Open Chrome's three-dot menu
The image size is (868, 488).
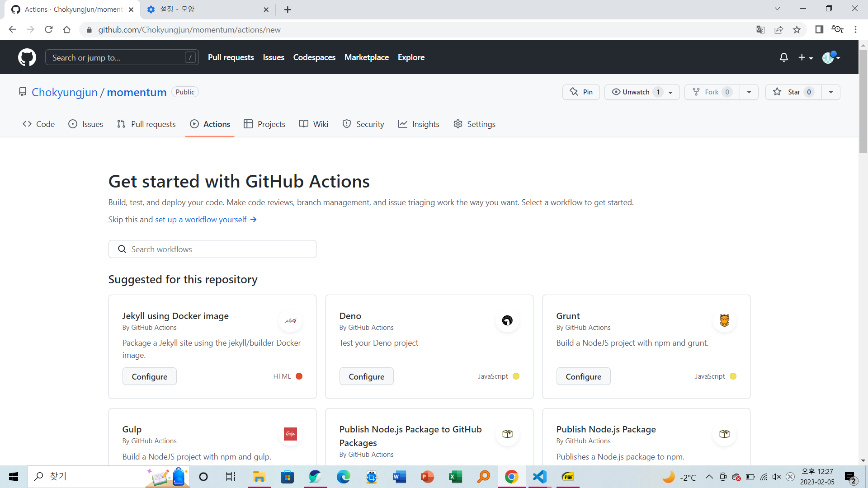[855, 30]
